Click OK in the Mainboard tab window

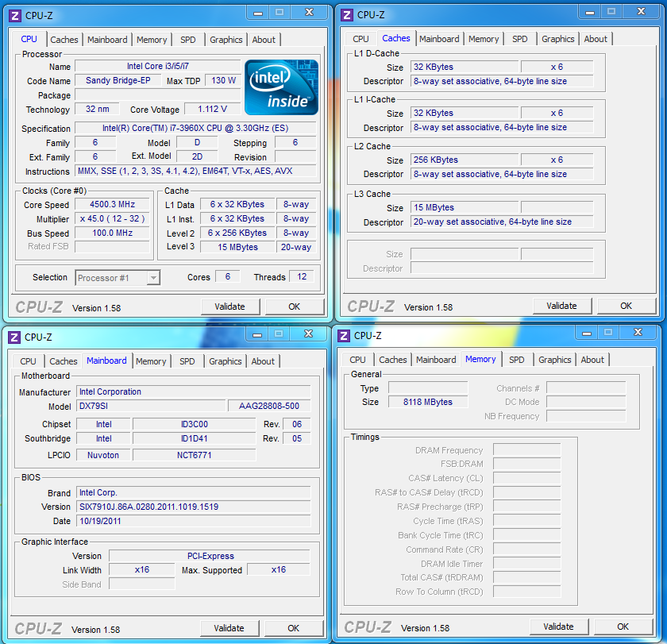pos(294,628)
